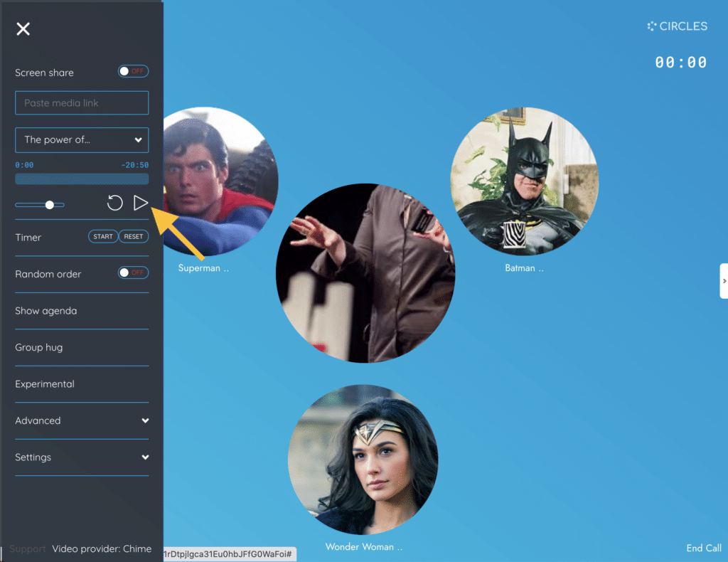The height and width of the screenshot is (562, 728).
Task: Enable the Random order switch
Action: tap(133, 272)
